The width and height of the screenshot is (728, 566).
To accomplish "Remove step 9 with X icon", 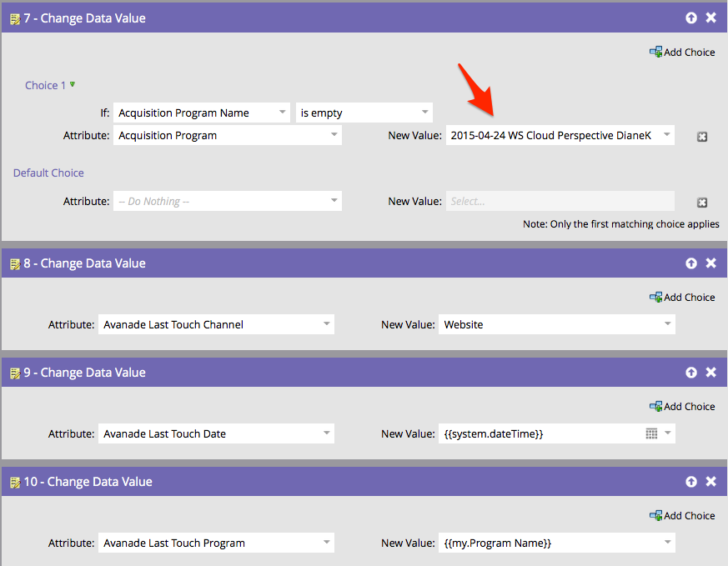I will pyautogui.click(x=710, y=372).
